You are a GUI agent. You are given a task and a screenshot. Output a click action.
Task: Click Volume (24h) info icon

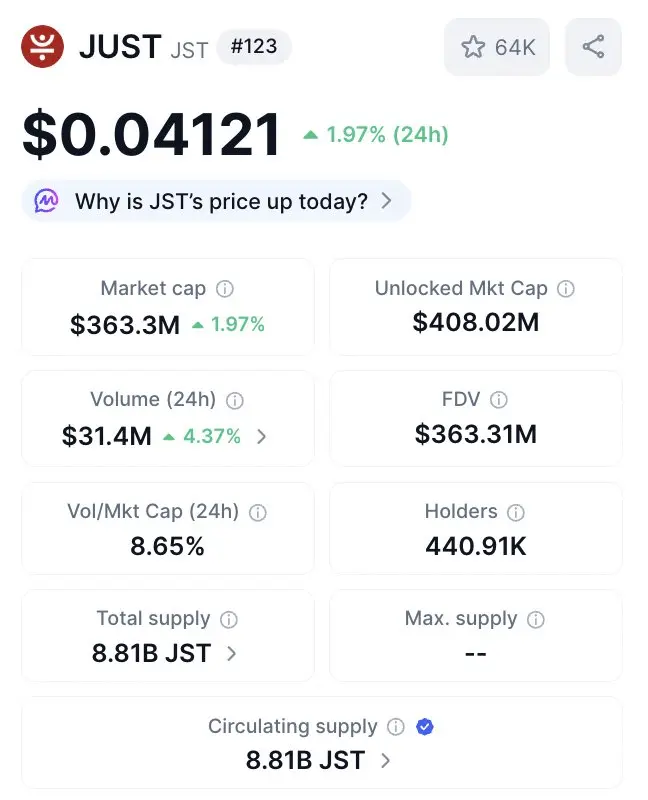235,401
